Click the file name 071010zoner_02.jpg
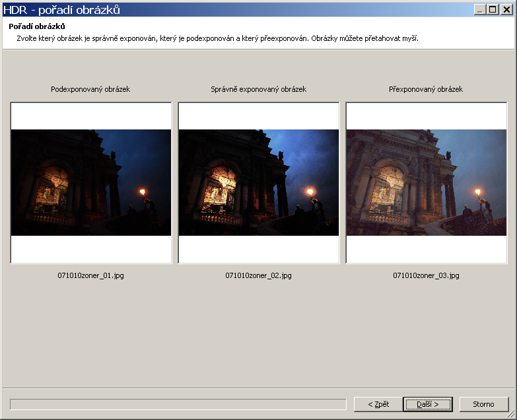Screen dimensions: 517x420 [258, 275]
